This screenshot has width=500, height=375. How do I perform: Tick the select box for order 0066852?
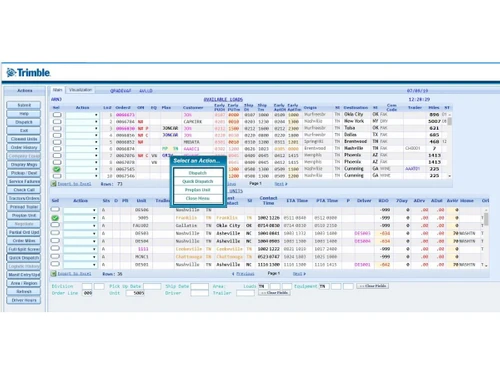click(57, 142)
